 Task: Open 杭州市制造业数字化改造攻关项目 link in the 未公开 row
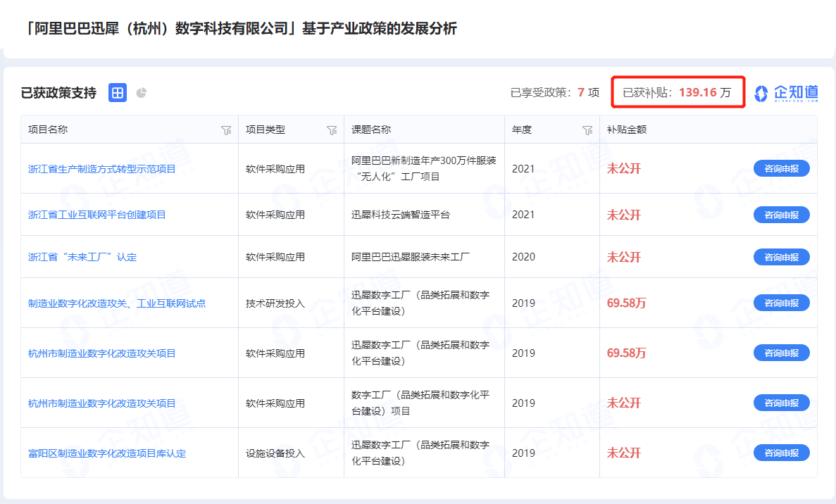(102, 403)
